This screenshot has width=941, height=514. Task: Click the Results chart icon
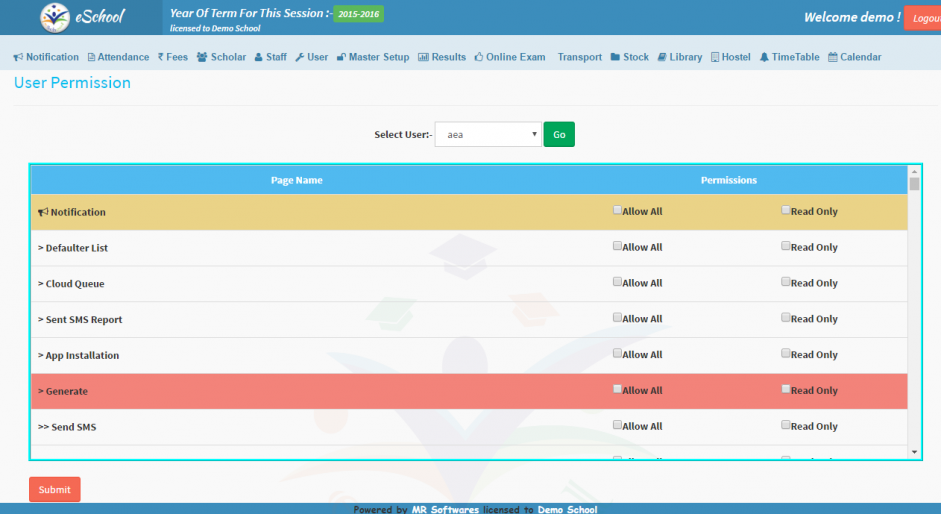point(423,57)
